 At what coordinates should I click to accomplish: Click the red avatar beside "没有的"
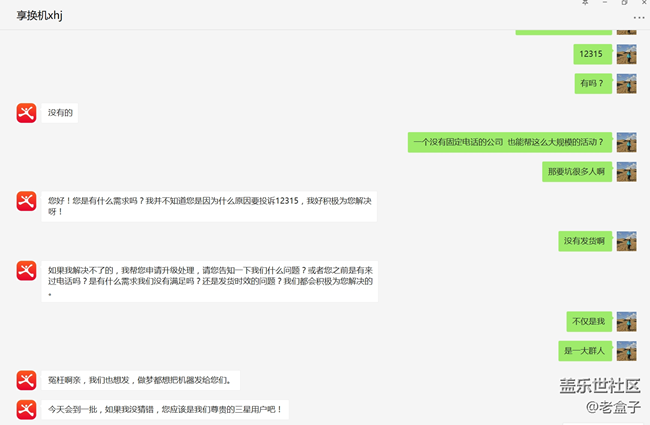point(27,113)
